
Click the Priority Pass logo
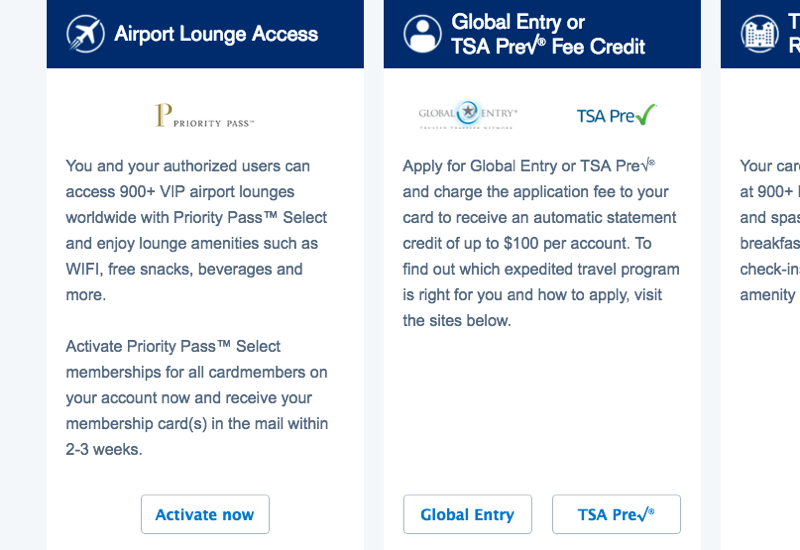click(x=204, y=115)
